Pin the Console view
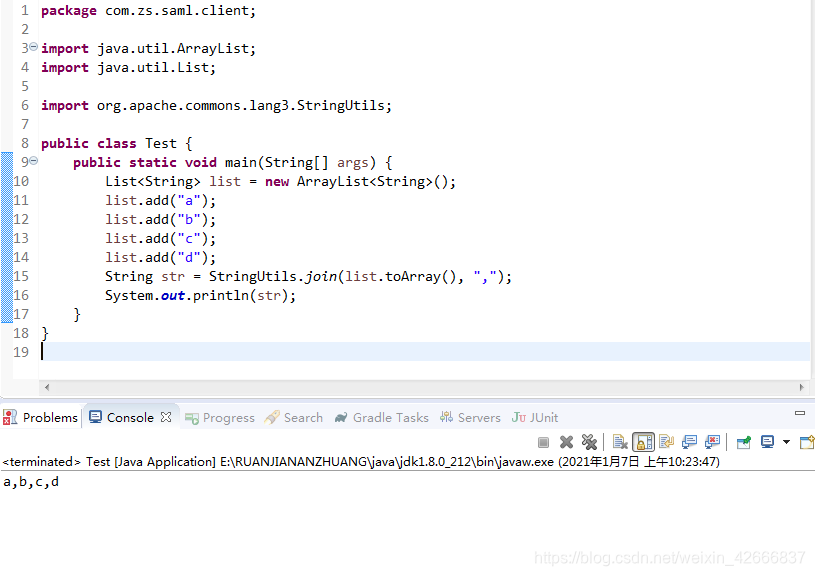Viewport: 815px width, 576px height. click(746, 442)
